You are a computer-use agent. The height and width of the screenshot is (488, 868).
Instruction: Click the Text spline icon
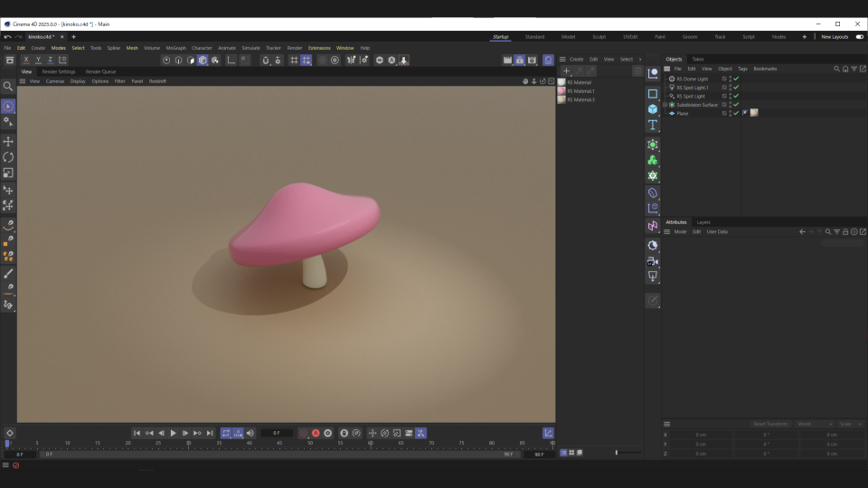(x=653, y=125)
